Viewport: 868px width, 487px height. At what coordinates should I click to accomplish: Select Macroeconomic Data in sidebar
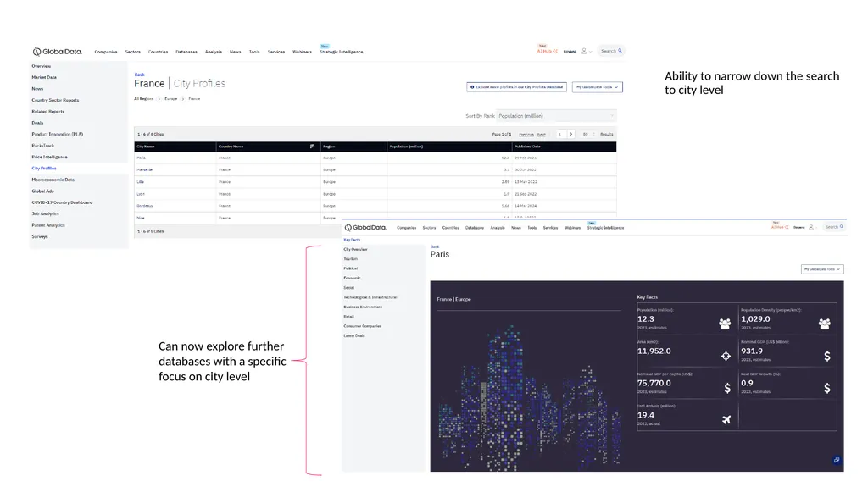click(53, 180)
